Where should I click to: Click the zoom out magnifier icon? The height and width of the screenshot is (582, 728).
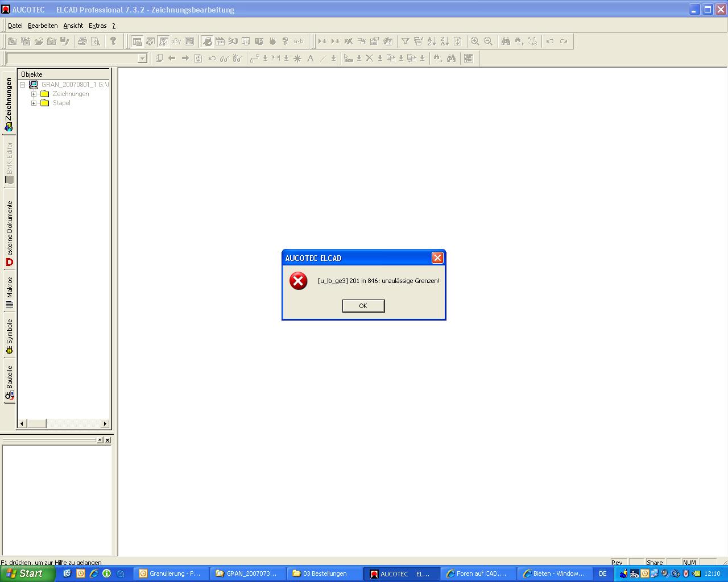click(488, 41)
